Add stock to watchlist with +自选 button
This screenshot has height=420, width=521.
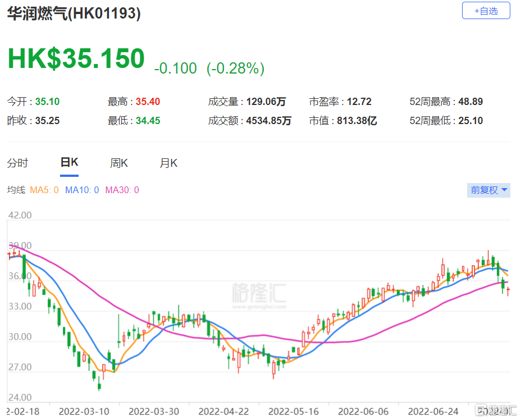pos(486,11)
